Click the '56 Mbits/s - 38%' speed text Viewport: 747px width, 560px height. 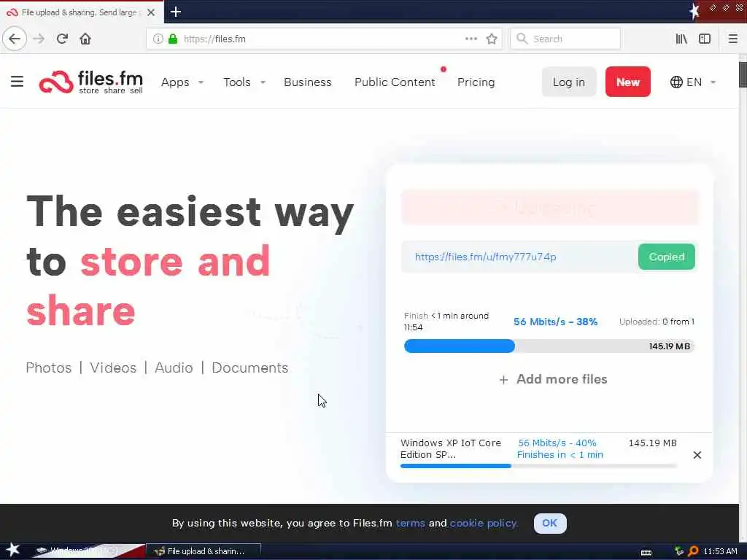(555, 322)
